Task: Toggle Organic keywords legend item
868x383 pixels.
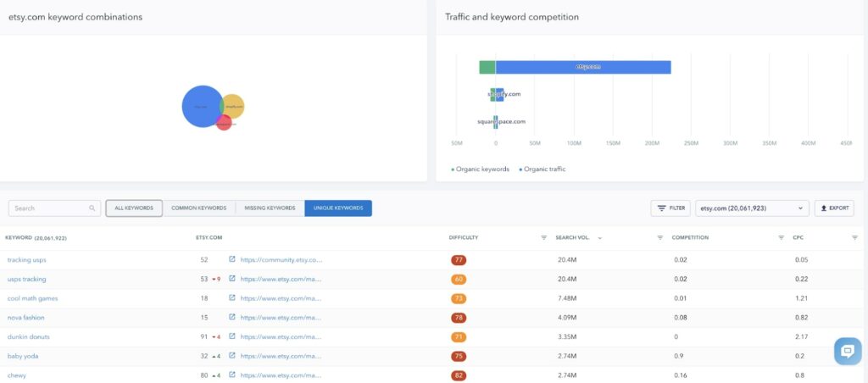Action: click(x=480, y=169)
